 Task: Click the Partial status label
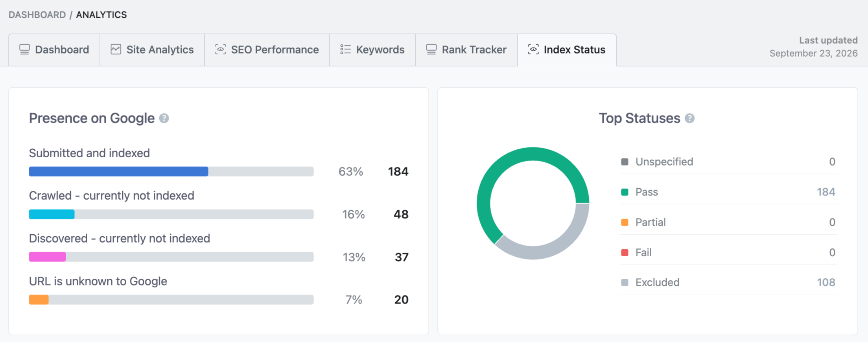[651, 222]
